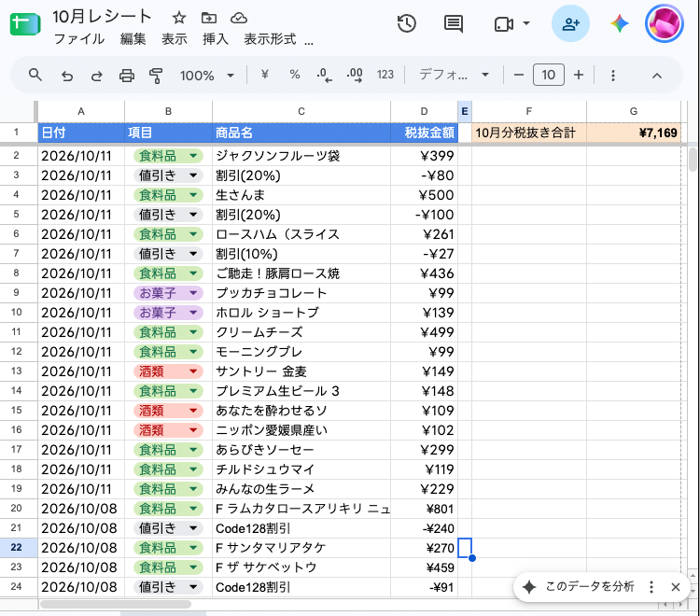Expand the video call options arrow
Viewport: 700px width, 616px height.
(x=526, y=23)
